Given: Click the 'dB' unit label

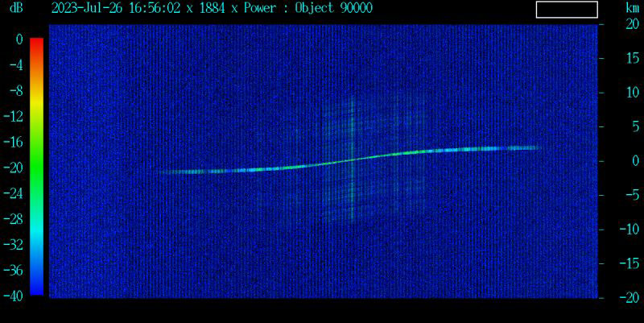Looking at the screenshot, I should [16, 7].
